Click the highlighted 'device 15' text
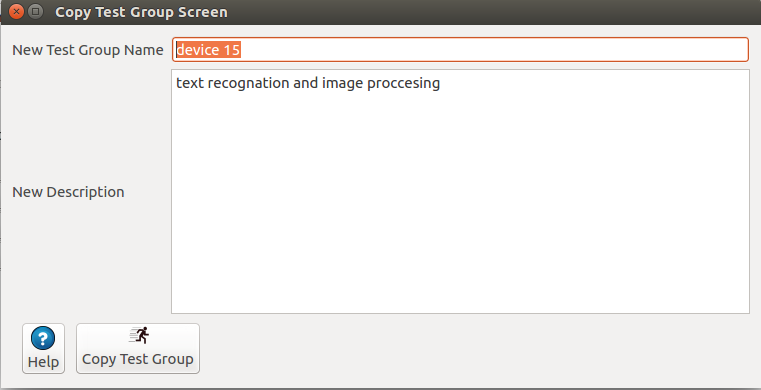 pos(208,49)
